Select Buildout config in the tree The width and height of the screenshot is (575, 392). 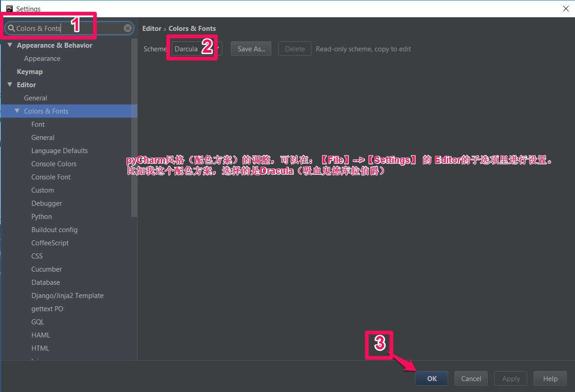[x=55, y=230]
